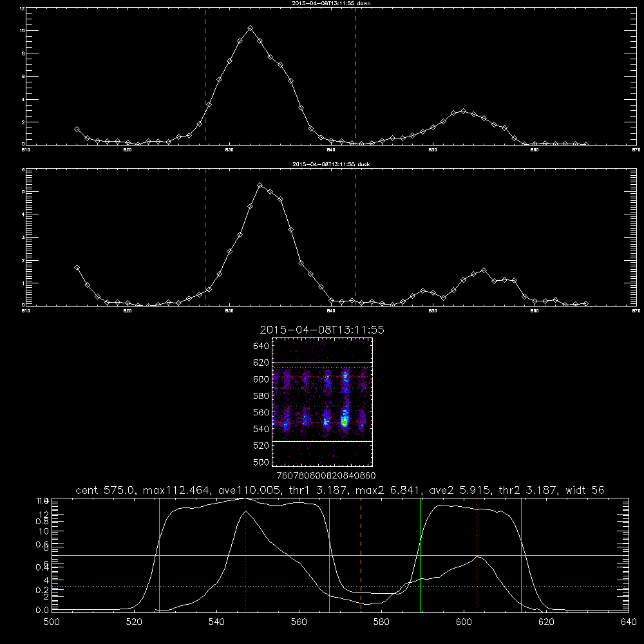Click heatmap y-axis label 540
Screen dimensions: 644x644
click(x=261, y=429)
